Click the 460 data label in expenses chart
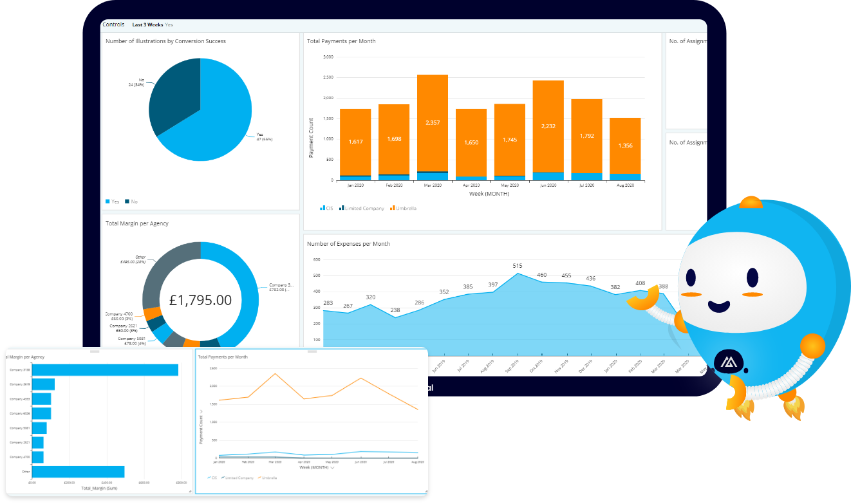This screenshot has width=851, height=504. click(x=542, y=275)
